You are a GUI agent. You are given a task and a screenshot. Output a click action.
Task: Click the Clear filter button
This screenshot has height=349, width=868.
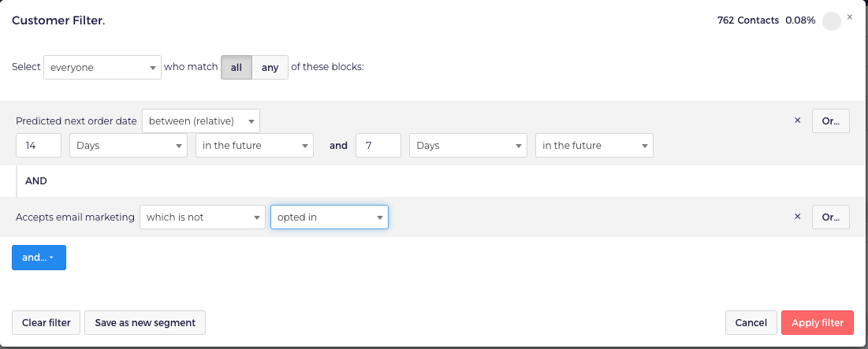(x=46, y=322)
